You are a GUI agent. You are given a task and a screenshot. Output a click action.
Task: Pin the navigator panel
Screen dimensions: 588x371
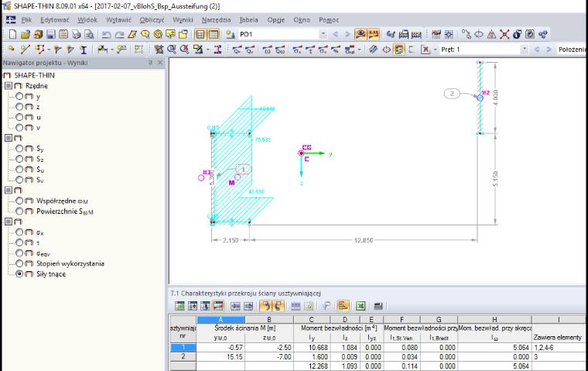[x=151, y=62]
